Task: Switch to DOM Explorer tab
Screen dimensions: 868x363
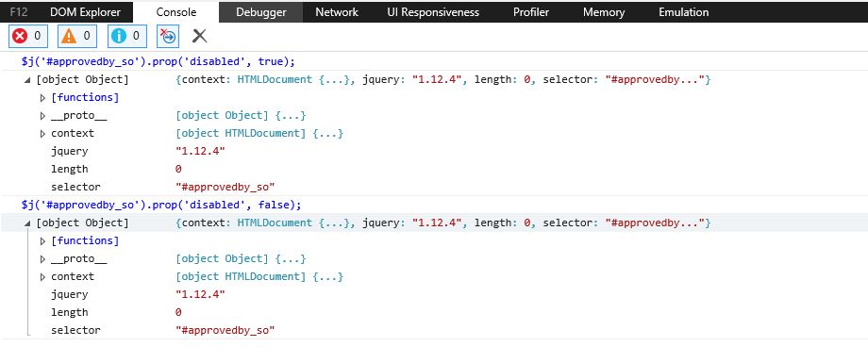Action: pos(84,11)
